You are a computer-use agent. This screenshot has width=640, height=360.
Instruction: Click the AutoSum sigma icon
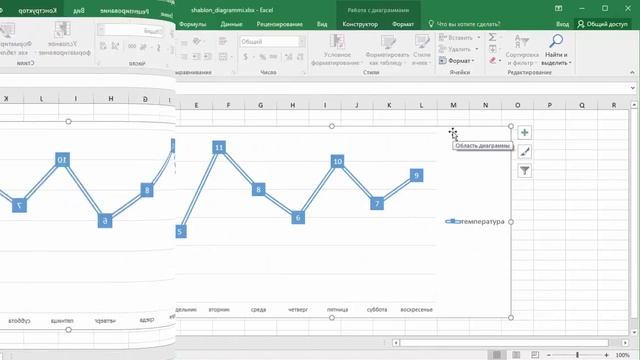click(x=492, y=38)
